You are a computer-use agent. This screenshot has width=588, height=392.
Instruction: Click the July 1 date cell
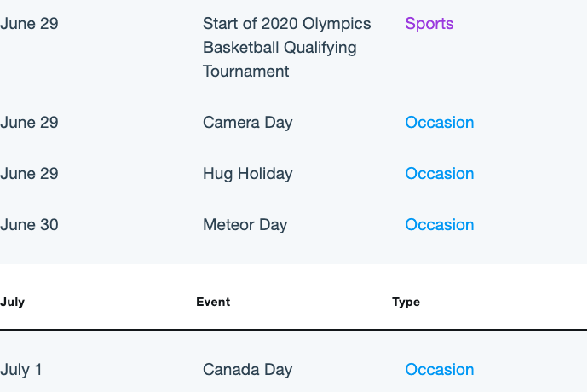click(21, 370)
